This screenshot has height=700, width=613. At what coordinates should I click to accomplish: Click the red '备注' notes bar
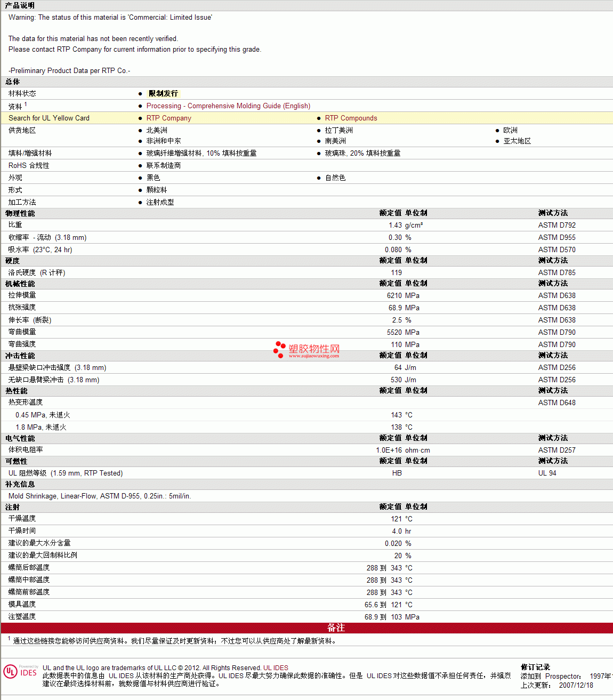click(307, 628)
